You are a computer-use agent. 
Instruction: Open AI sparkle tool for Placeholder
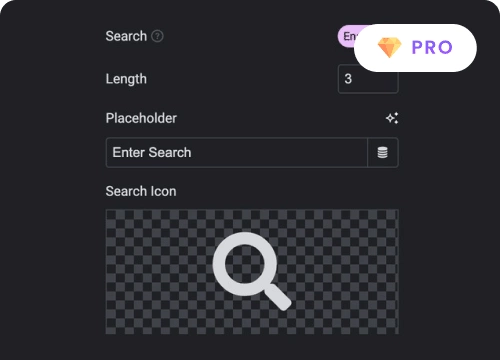coord(392,118)
